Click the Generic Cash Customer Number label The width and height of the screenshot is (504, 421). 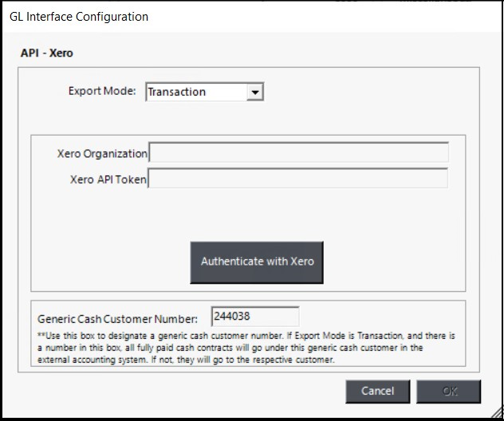(x=117, y=319)
